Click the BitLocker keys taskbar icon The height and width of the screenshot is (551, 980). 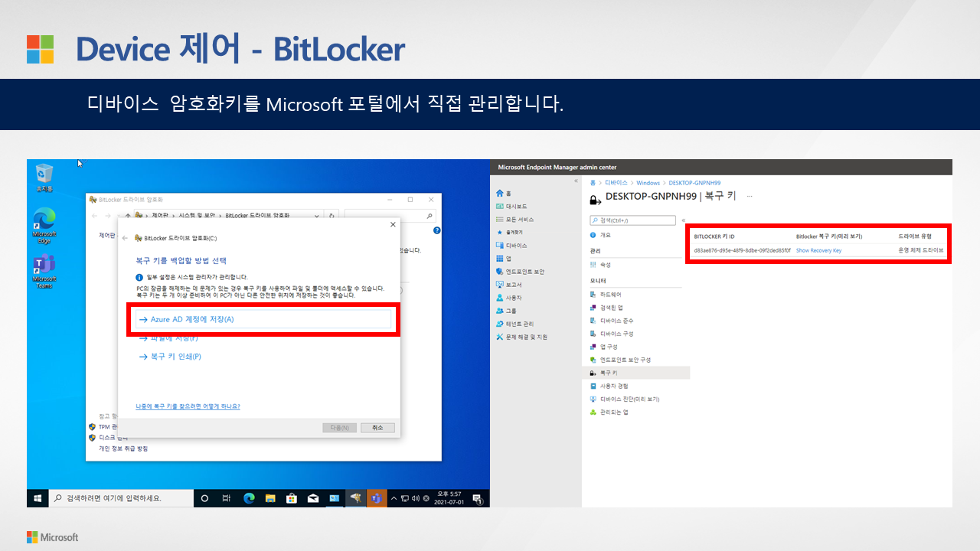355,498
